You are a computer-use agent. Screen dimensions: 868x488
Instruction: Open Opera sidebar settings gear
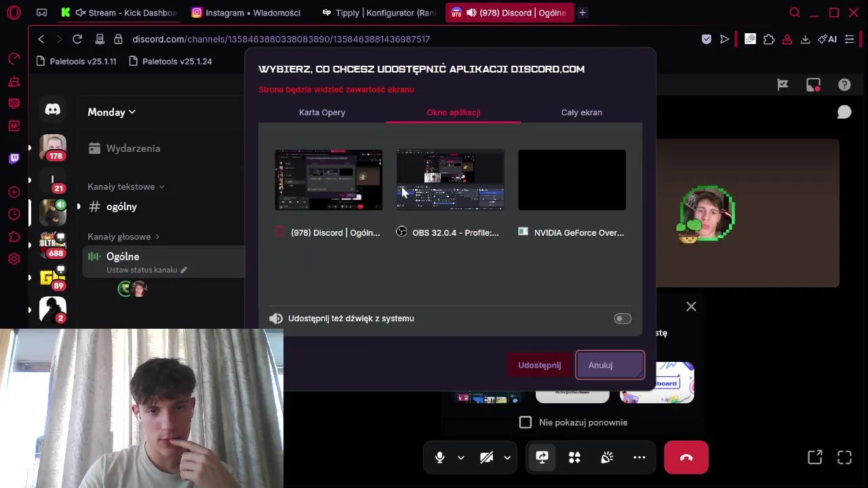(14, 259)
